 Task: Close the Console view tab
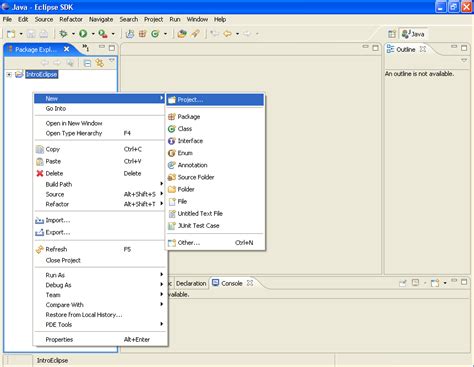tap(250, 283)
